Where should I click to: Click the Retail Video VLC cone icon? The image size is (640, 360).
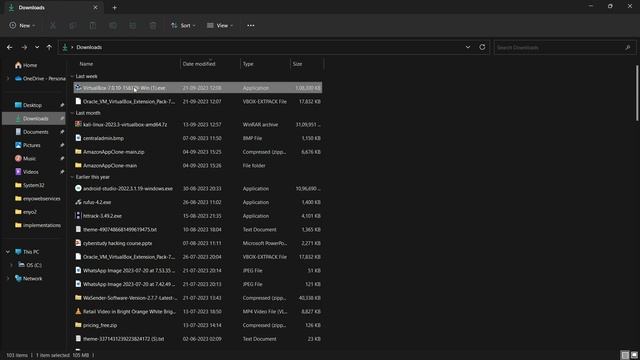(x=78, y=311)
